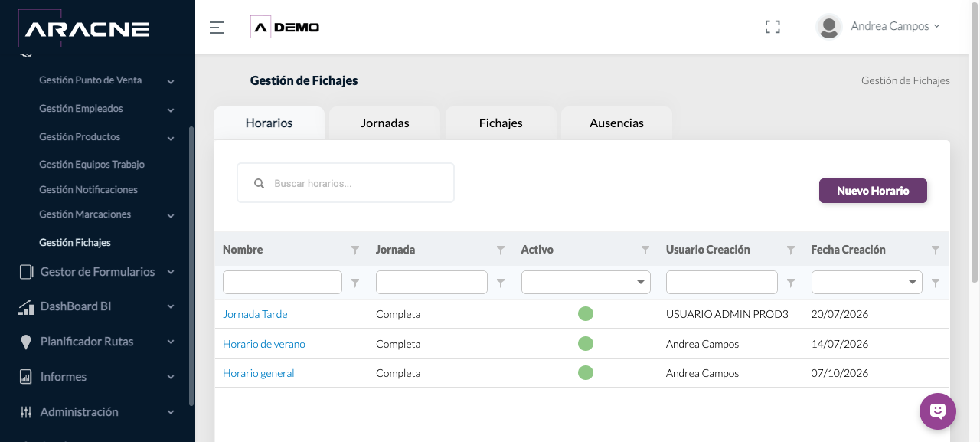Sort by the Nombre column header

[x=243, y=250]
